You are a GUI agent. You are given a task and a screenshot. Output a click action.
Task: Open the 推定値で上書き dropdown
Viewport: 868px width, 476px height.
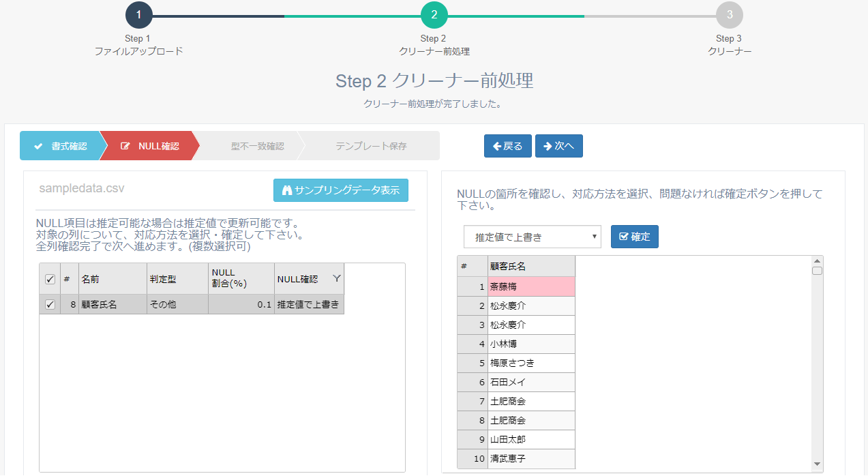[x=532, y=237]
